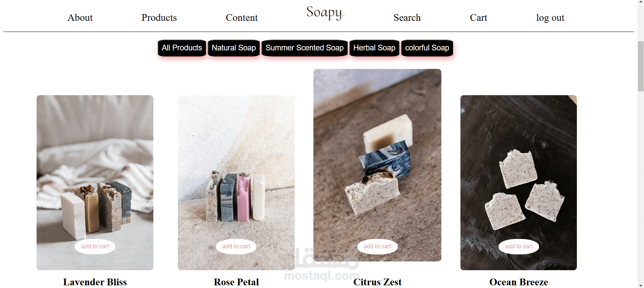Open the About page link
Screen dimensions: 644x288
pyautogui.click(x=80, y=17)
